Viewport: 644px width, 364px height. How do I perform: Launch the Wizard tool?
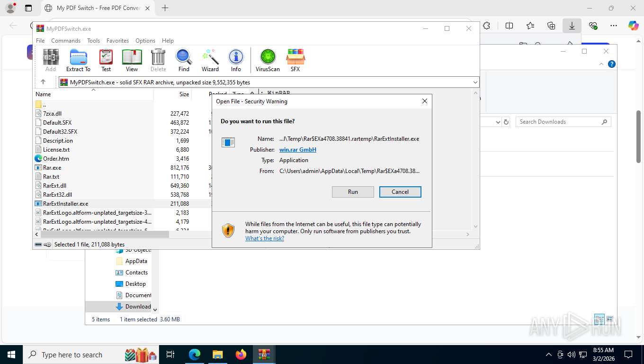(x=210, y=60)
